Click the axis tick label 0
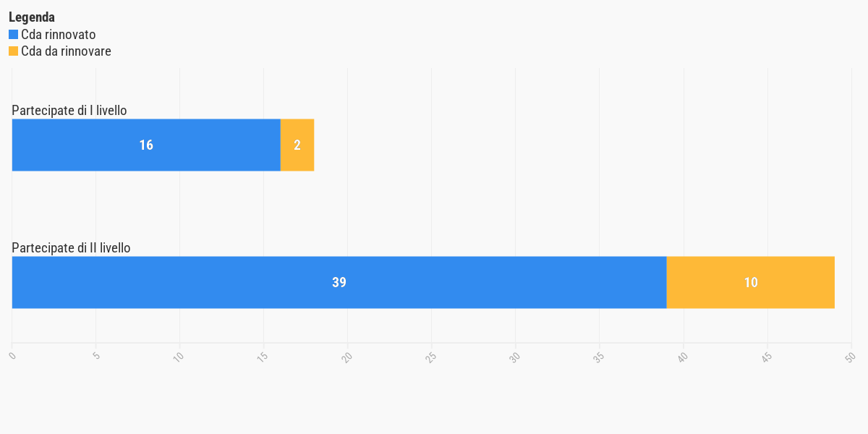This screenshot has width=868, height=434. tap(12, 356)
